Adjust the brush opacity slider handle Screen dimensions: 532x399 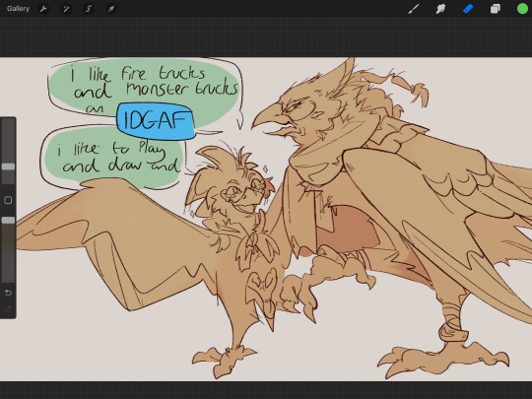pyautogui.click(x=8, y=221)
